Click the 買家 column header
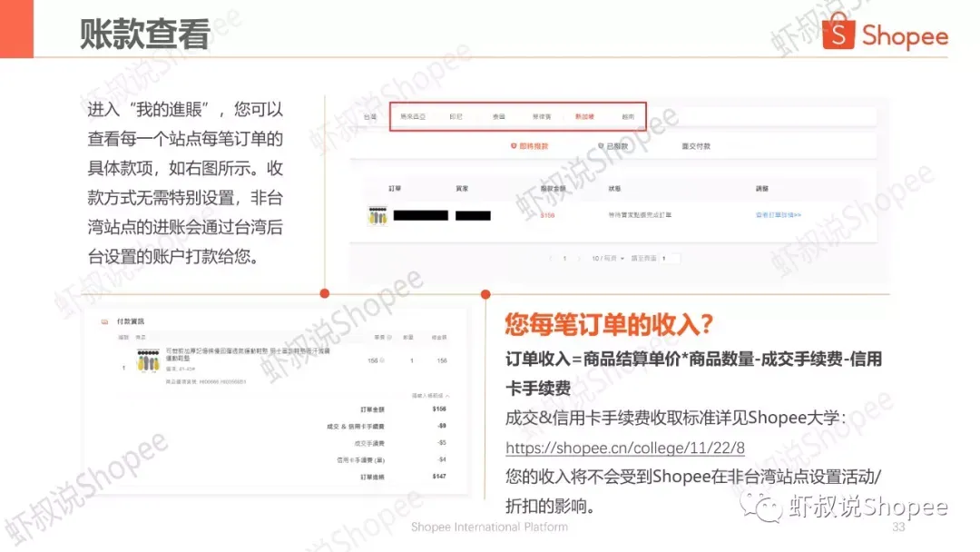This screenshot has width=980, height=552. click(461, 188)
